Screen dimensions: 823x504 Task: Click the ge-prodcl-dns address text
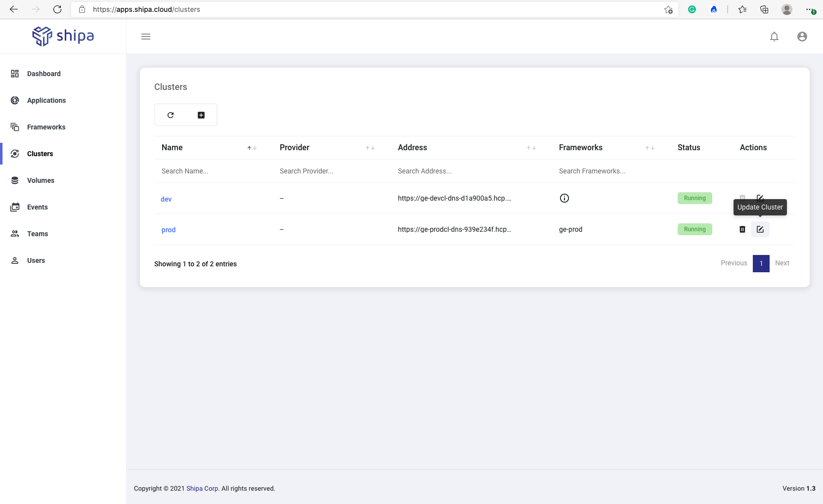(454, 229)
